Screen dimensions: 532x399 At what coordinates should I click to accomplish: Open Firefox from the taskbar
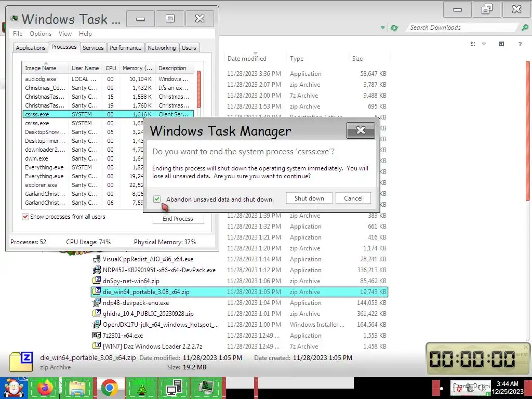pos(45,388)
